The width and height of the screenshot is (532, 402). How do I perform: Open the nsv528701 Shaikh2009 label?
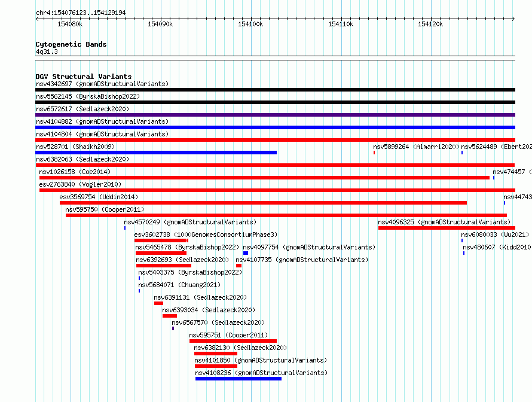pos(75,147)
